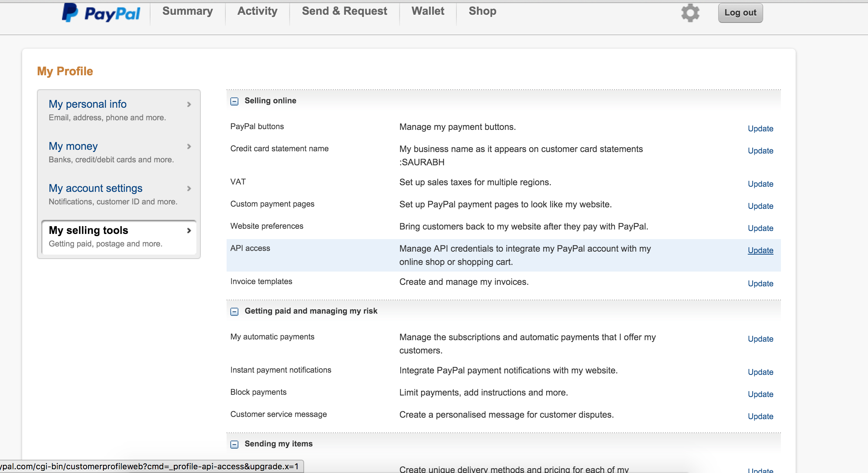The width and height of the screenshot is (868, 473).
Task: Click arrow beside My personal info
Action: [189, 104]
